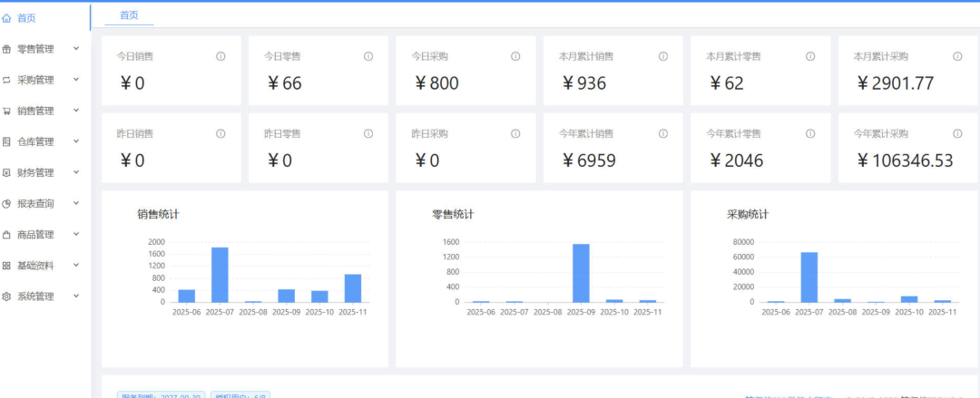Click the 2025-07 bar in 销售统计 chart

[220, 275]
